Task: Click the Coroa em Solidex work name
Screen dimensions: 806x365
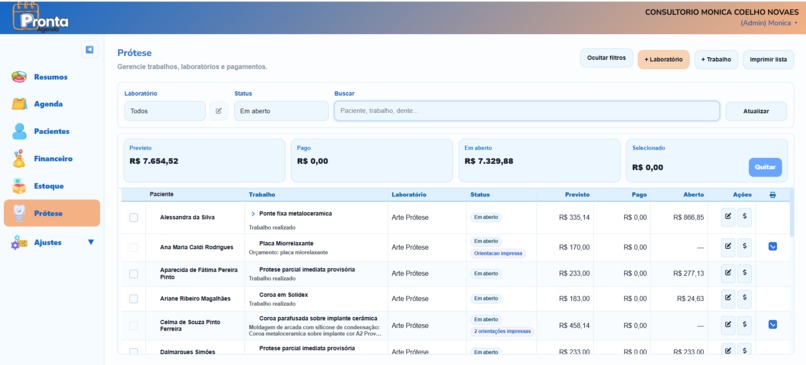Action: 284,295
